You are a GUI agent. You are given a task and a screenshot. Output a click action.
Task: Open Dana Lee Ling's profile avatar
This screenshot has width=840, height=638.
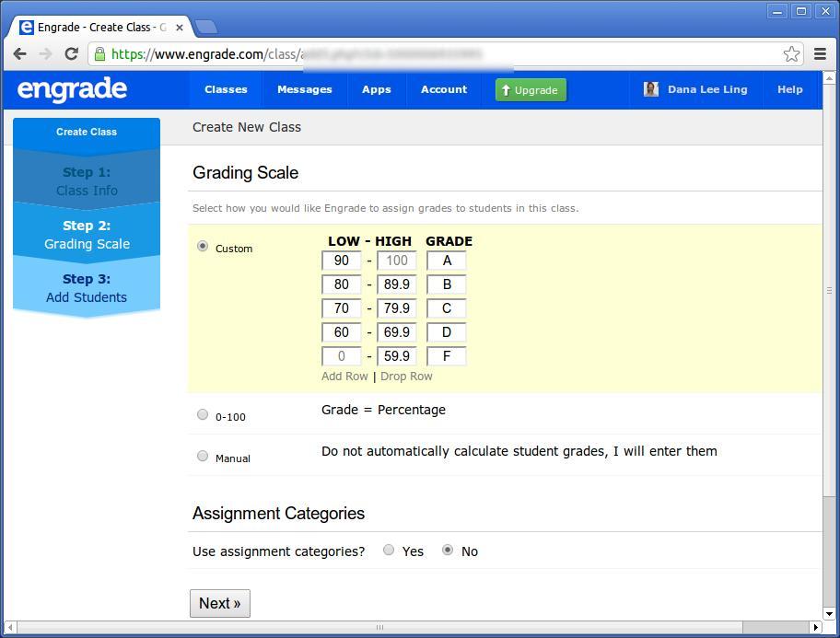coord(651,89)
